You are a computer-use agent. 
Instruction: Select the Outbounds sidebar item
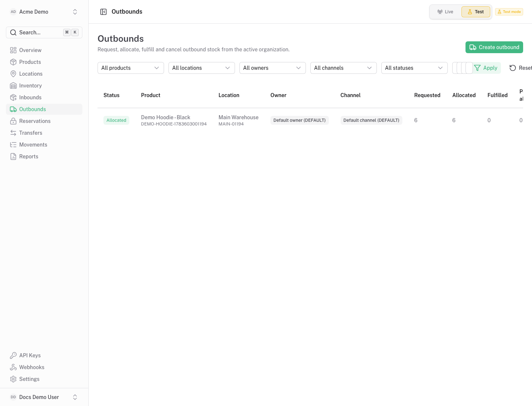(x=44, y=109)
